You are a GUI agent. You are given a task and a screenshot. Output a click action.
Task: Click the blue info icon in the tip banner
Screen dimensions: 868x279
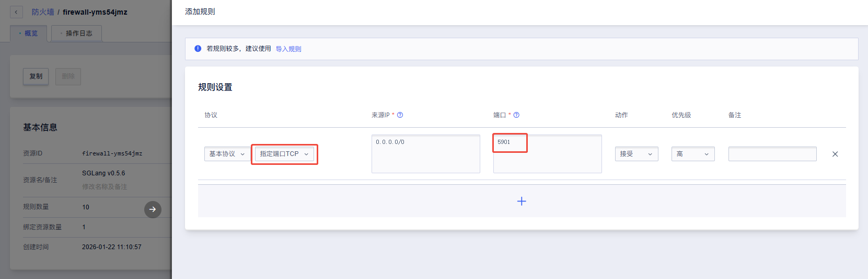[x=198, y=49]
